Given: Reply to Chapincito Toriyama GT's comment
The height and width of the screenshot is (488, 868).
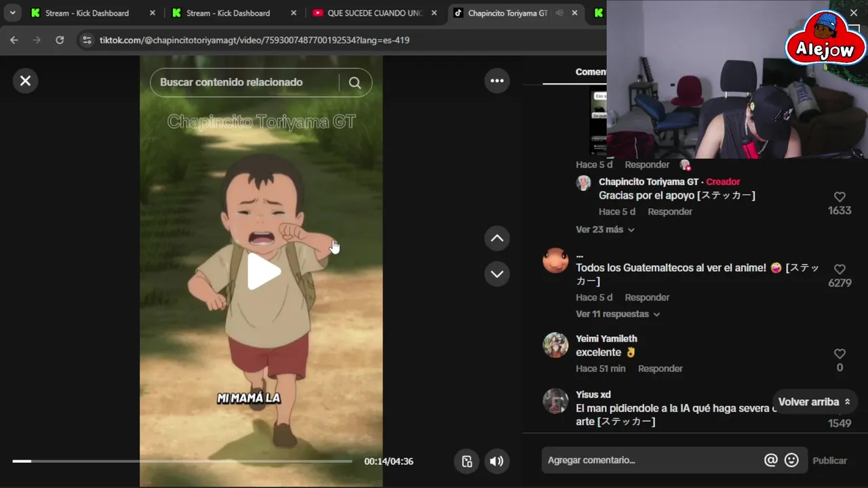Looking at the screenshot, I should pos(670,212).
